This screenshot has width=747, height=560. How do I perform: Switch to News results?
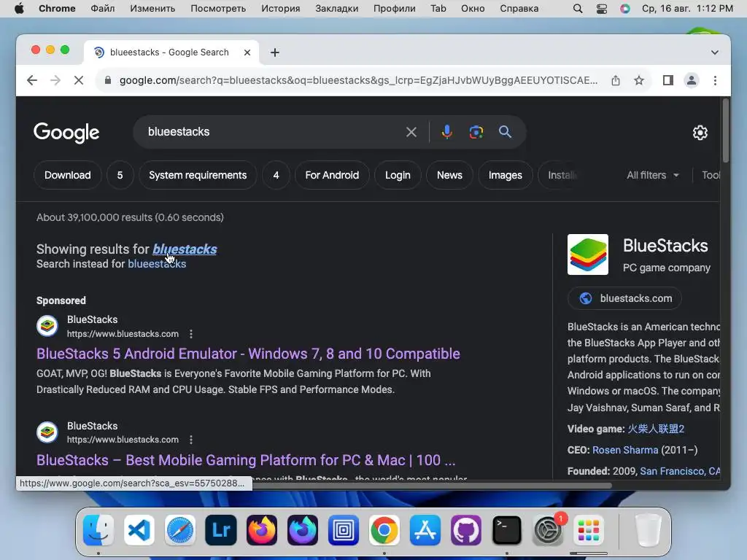[x=449, y=175]
